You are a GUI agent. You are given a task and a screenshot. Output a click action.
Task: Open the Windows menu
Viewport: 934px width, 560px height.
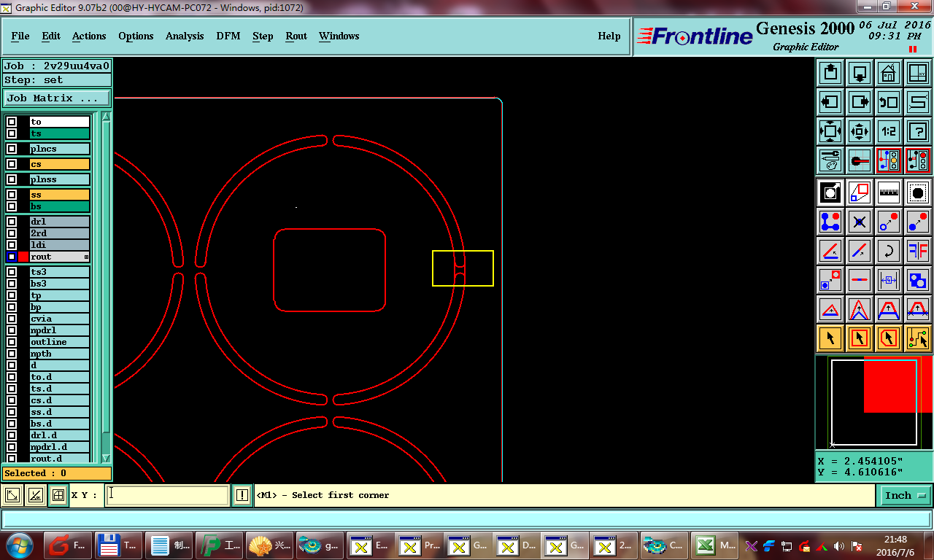click(339, 36)
